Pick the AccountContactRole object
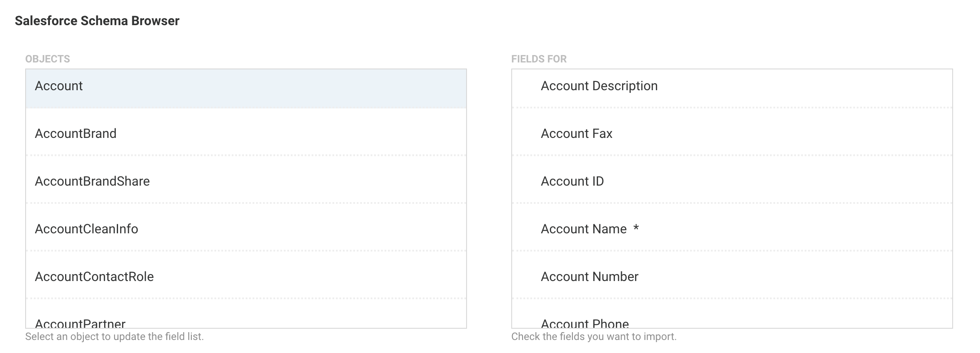 [x=94, y=277]
